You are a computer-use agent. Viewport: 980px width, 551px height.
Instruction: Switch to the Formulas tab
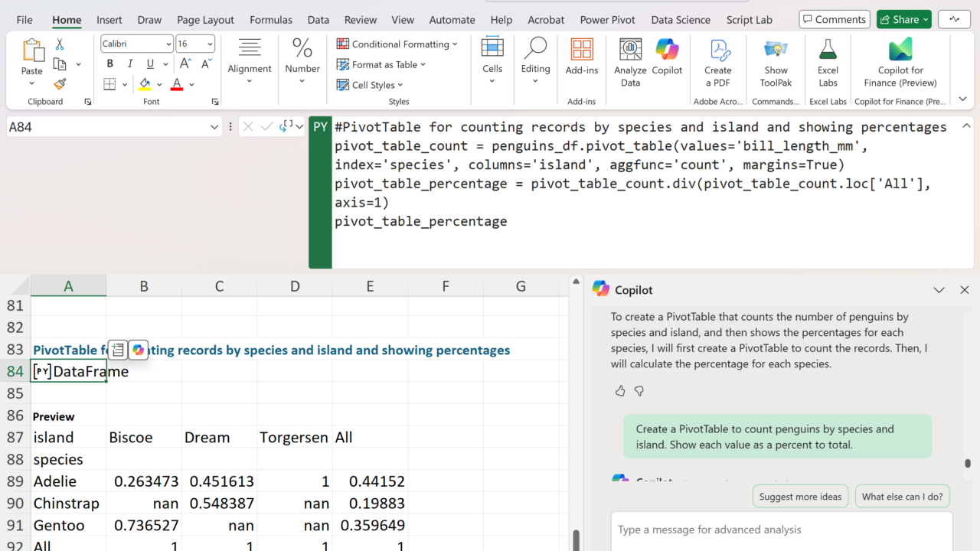point(271,20)
